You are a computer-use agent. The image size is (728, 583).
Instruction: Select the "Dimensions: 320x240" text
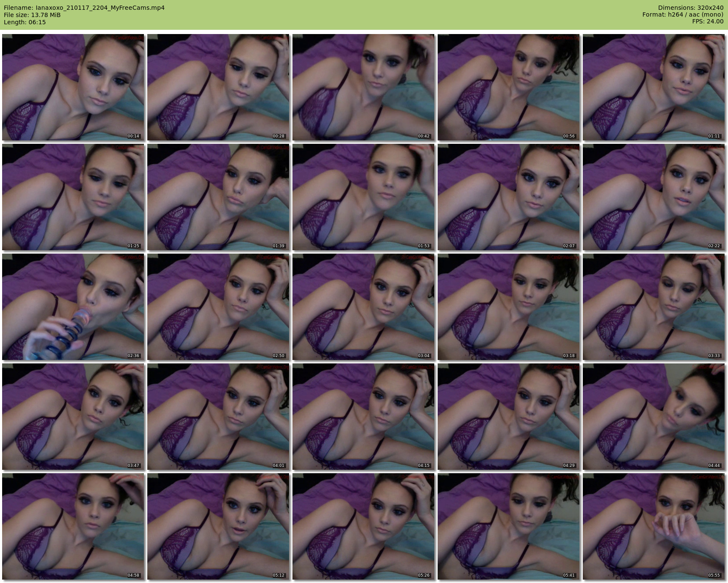(691, 8)
